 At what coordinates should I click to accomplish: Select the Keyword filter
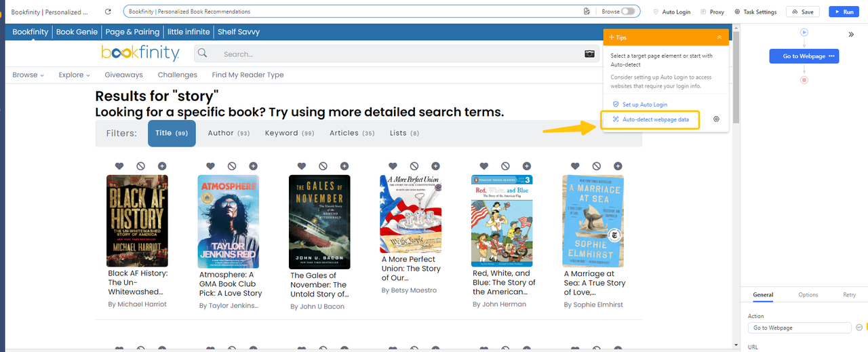coord(290,134)
